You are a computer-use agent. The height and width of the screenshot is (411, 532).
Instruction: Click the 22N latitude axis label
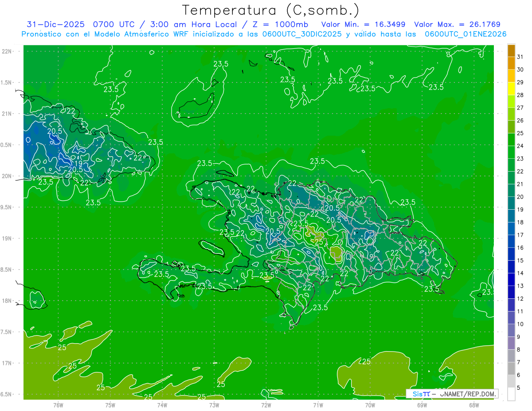(8, 51)
